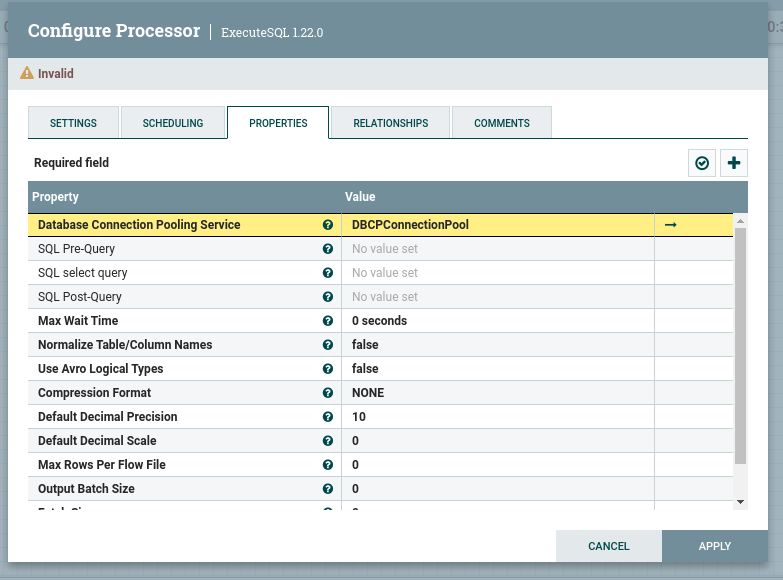
Task: Click help icon for Max Wait Time
Action: pyautogui.click(x=328, y=321)
